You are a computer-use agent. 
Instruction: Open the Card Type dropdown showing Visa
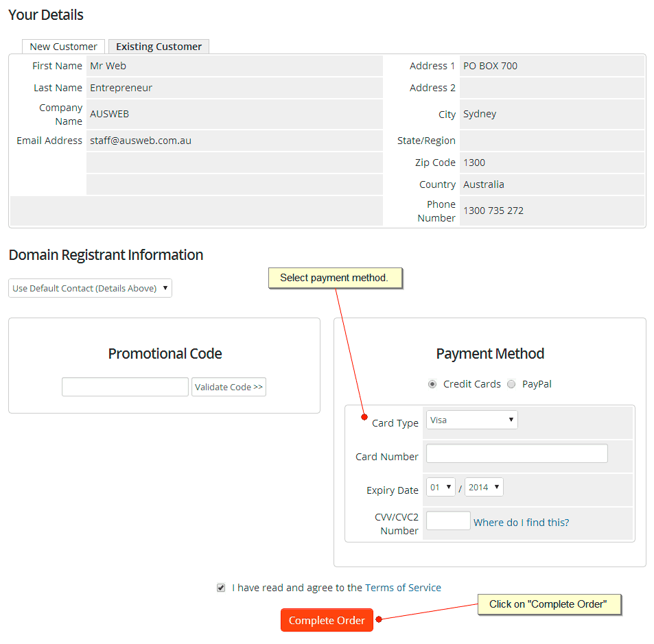click(x=471, y=420)
